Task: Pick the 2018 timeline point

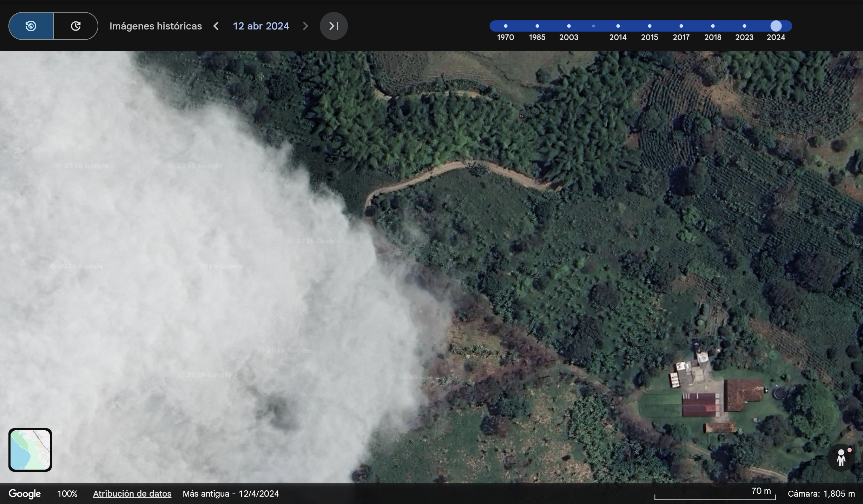Action: click(x=713, y=26)
